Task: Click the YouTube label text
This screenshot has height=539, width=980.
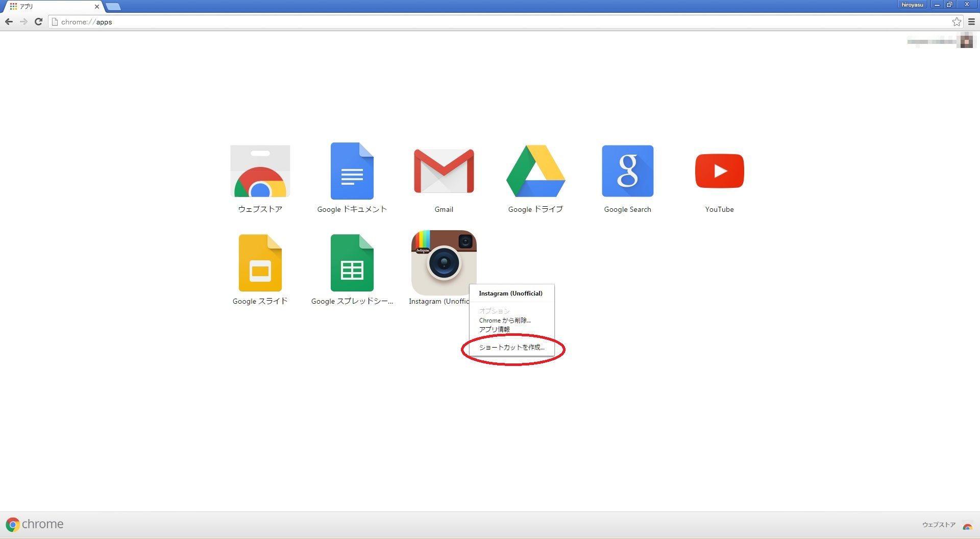Action: [720, 209]
